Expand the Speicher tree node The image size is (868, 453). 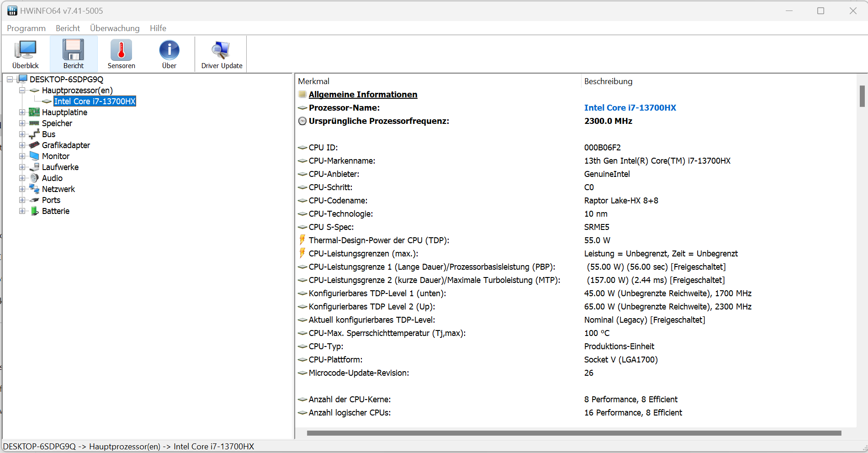click(x=22, y=123)
